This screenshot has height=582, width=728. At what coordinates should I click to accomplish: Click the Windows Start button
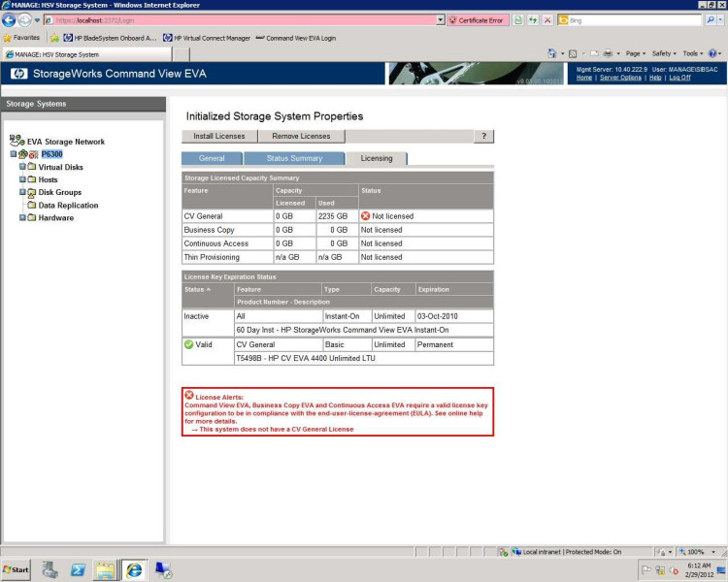coord(16,569)
